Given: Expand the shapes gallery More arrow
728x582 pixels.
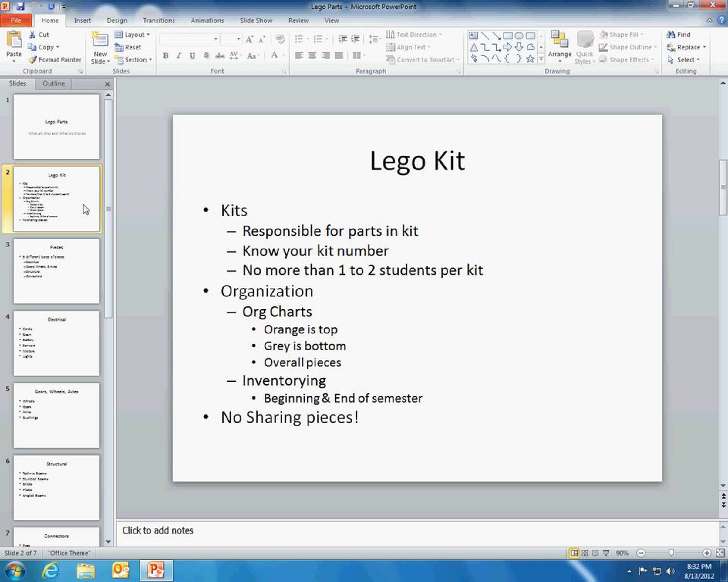Looking at the screenshot, I should [541, 59].
